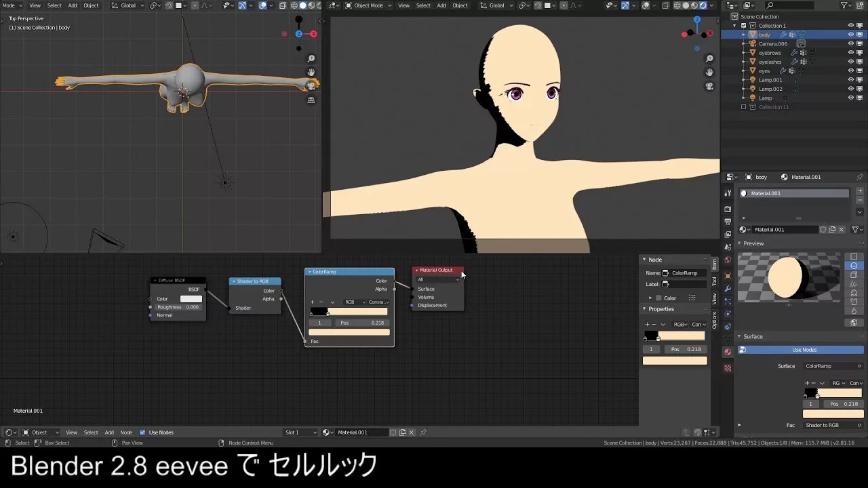Uncheck Collection 1 checkbox in outliner
This screenshot has width=868, height=488.
tap(743, 26)
